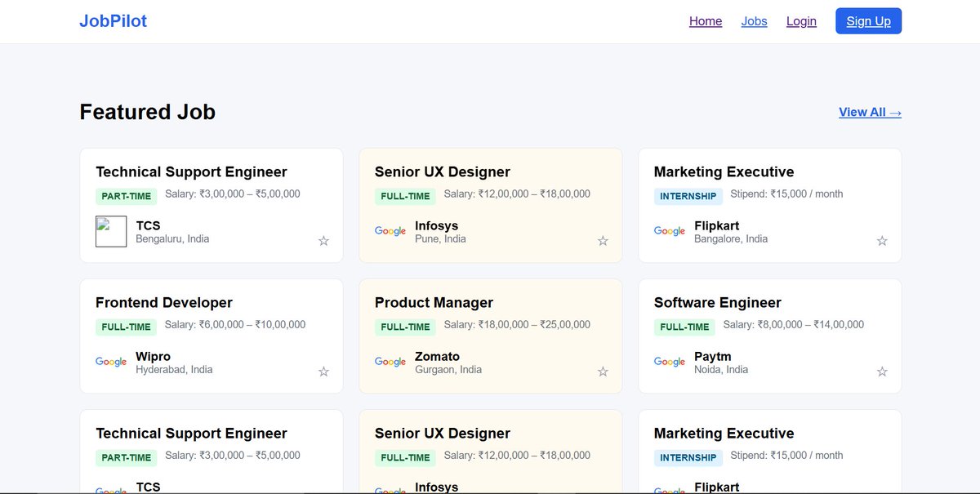Click the Hyderabad, India location text
The height and width of the screenshot is (494, 980).
174,370
